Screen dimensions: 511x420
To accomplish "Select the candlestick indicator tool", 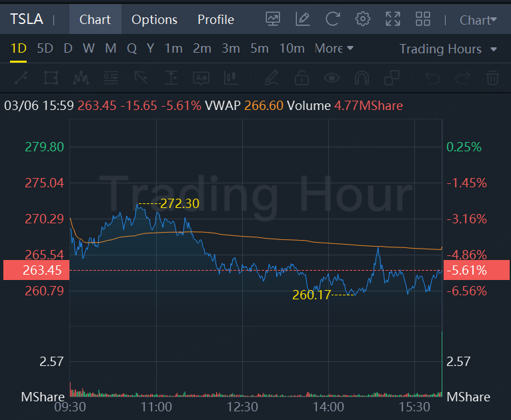I will pyautogui.click(x=231, y=78).
